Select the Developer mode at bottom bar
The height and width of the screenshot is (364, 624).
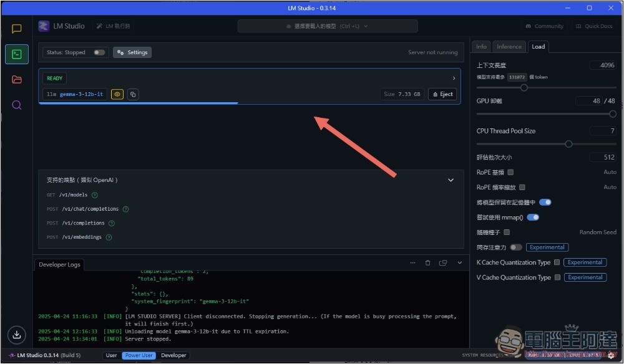[173, 355]
